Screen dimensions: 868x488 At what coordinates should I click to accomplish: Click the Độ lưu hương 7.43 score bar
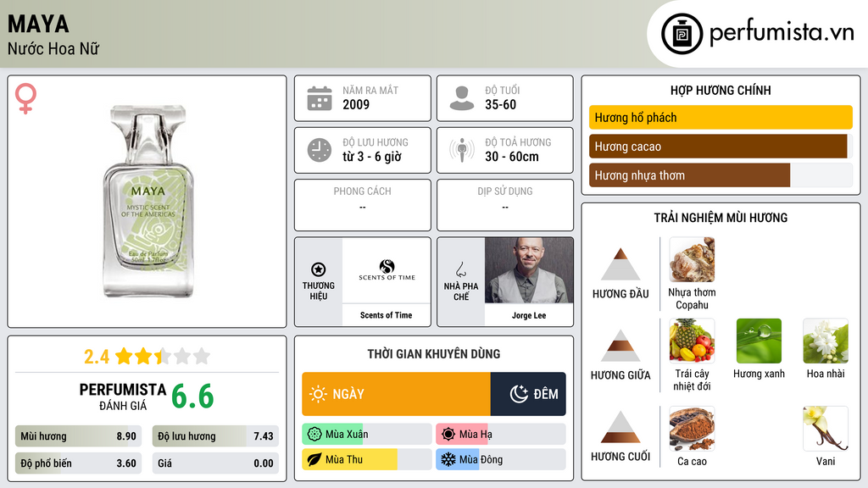[x=216, y=436]
